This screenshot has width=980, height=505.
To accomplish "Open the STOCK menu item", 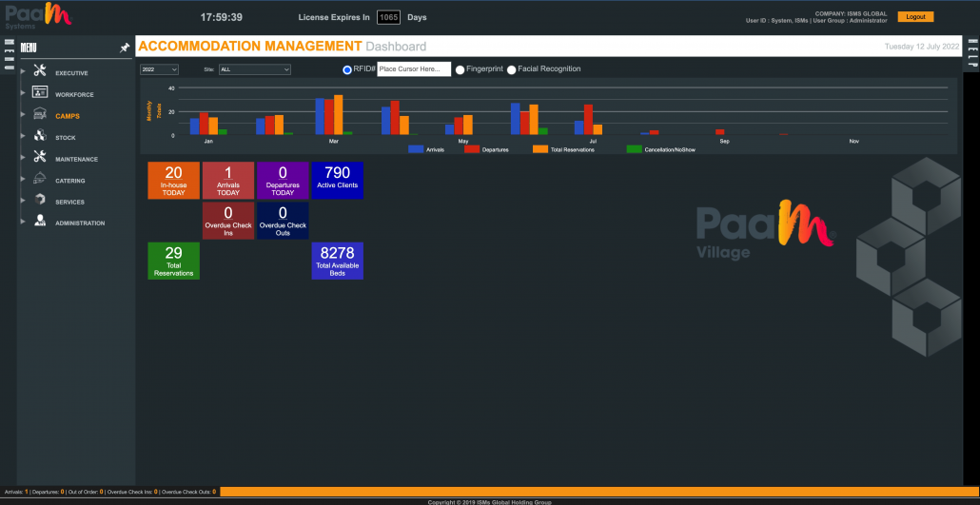I will point(65,138).
